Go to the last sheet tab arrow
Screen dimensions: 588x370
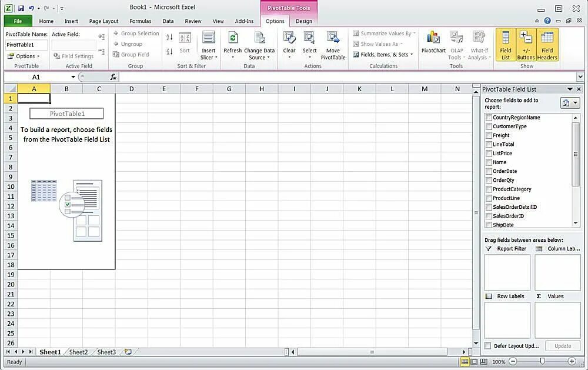[31, 352]
